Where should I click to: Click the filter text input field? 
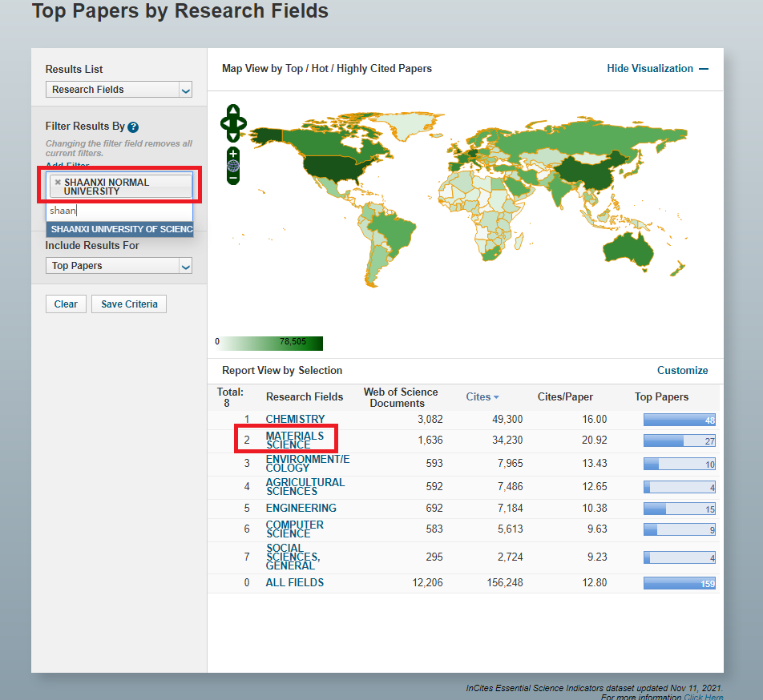[119, 211]
